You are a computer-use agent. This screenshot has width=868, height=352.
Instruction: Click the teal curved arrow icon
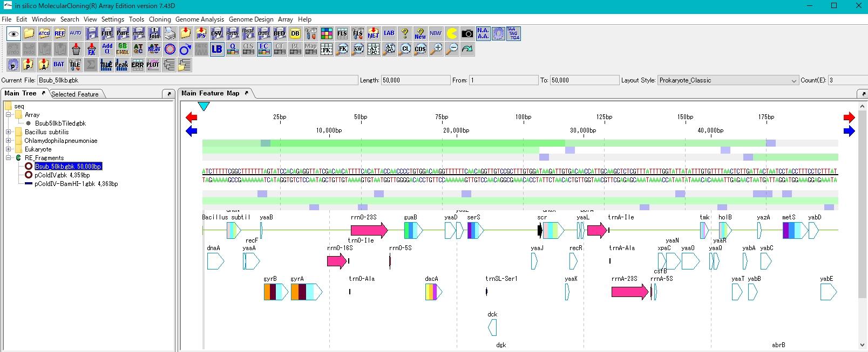467,49
